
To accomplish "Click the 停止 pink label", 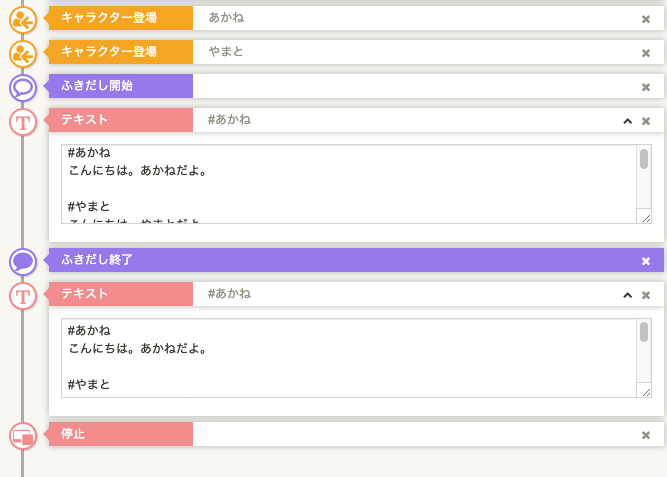I will click(120, 434).
